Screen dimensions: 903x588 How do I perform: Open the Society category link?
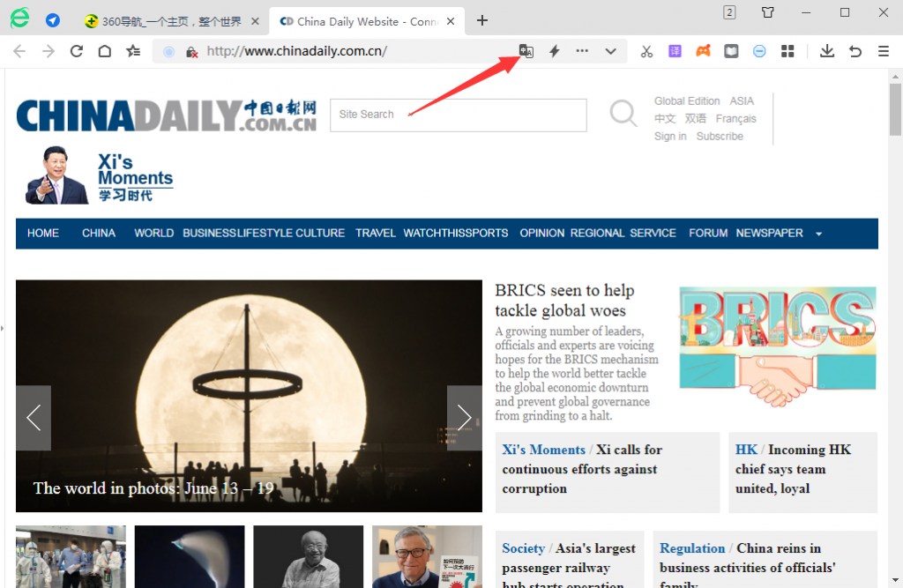click(523, 548)
